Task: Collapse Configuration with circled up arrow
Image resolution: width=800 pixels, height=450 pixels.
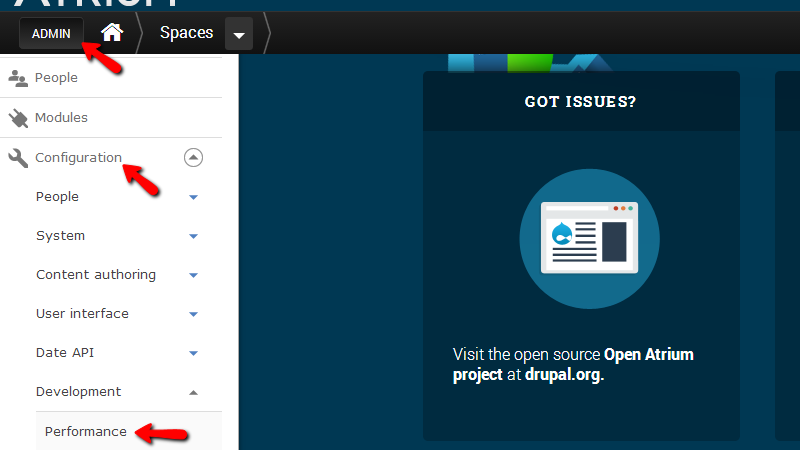Action: (193, 157)
